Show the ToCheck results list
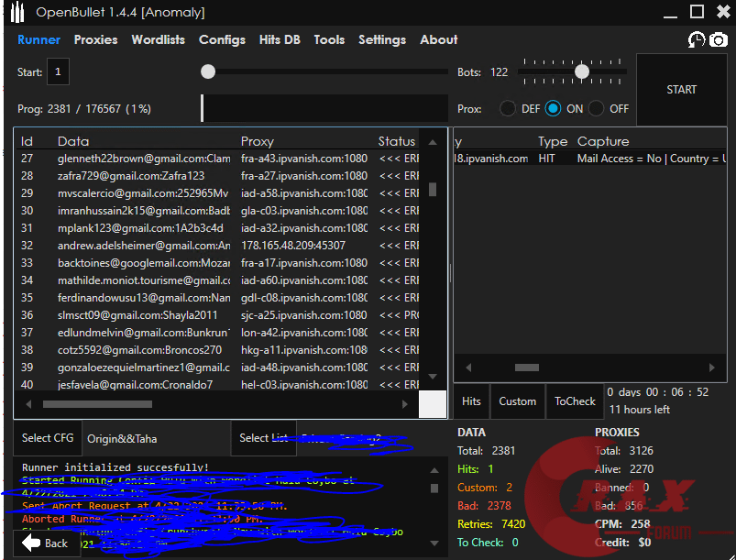This screenshot has width=736, height=560. [x=575, y=401]
